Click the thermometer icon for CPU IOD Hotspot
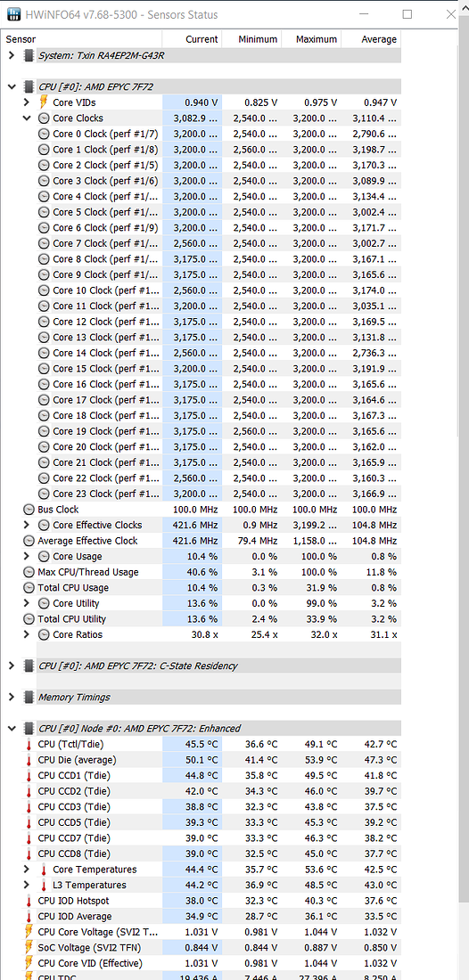469x980 pixels. click(x=29, y=901)
